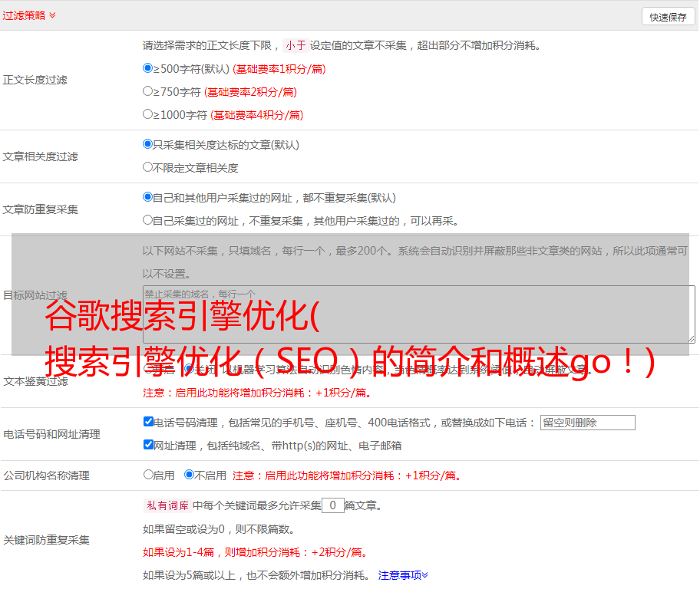Select the ≥500字符 length option
The width and height of the screenshot is (700, 589).
click(x=147, y=68)
